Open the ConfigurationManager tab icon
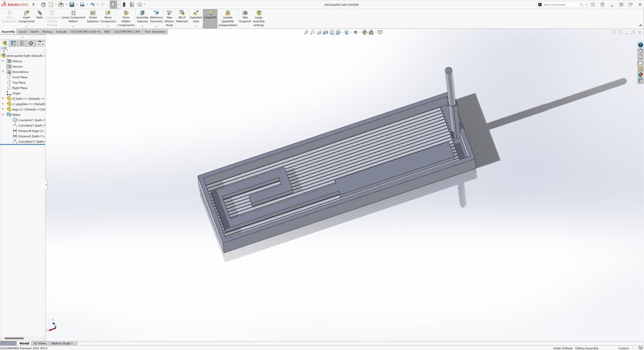 pos(22,43)
